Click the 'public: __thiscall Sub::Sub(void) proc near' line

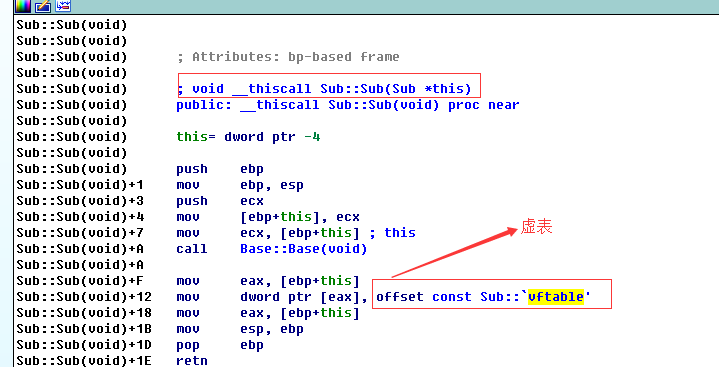click(x=348, y=105)
